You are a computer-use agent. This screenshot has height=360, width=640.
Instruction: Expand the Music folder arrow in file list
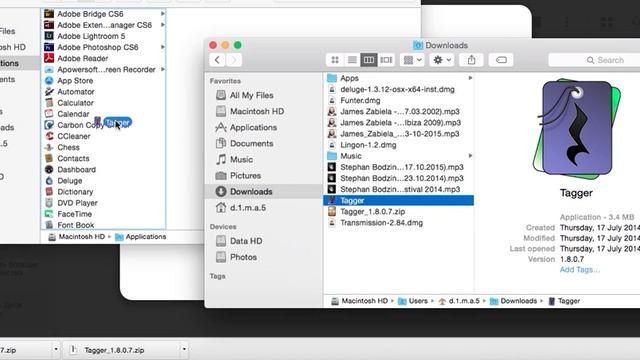point(470,156)
